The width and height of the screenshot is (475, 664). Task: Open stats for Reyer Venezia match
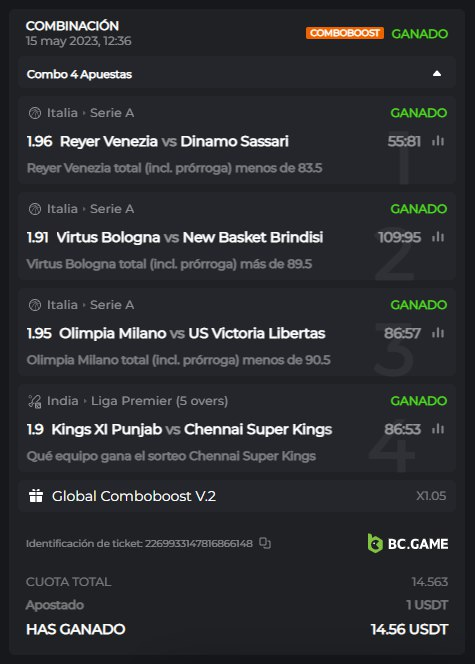coord(438,141)
